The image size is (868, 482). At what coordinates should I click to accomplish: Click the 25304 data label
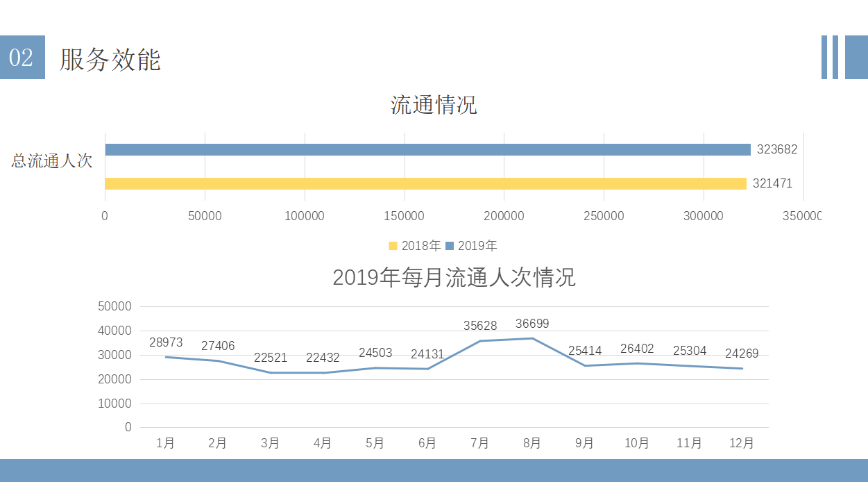(x=690, y=351)
